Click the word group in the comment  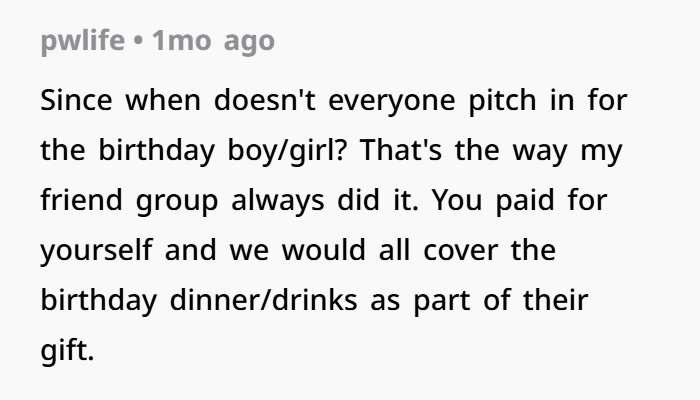pos(177,202)
